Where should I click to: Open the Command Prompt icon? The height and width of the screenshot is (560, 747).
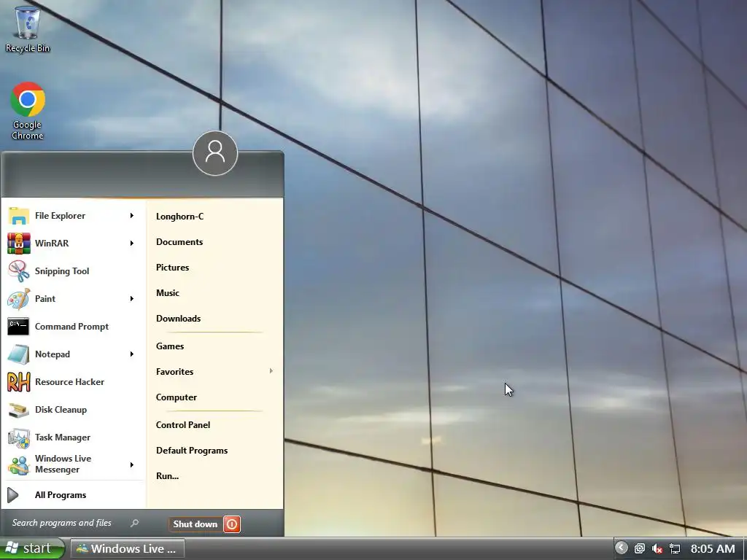click(x=18, y=327)
